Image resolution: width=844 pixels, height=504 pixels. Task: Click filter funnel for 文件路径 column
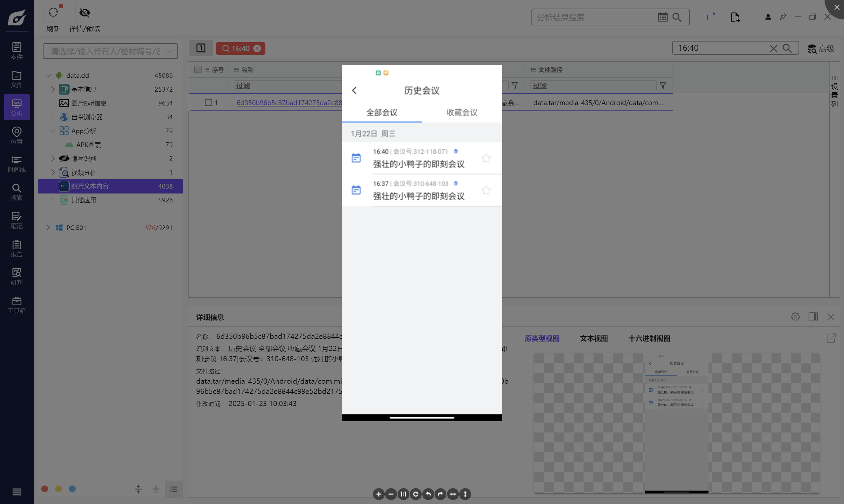click(663, 86)
